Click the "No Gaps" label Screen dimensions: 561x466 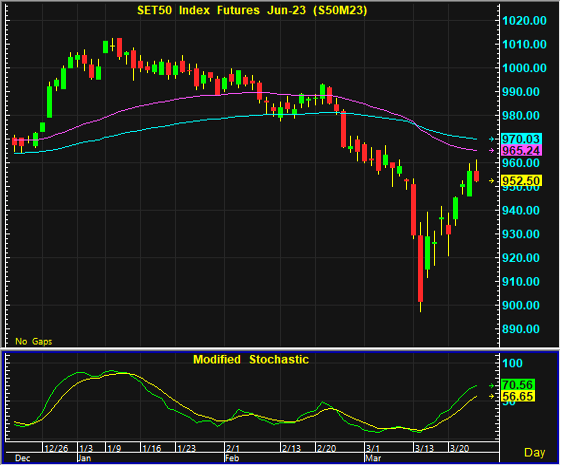click(34, 341)
